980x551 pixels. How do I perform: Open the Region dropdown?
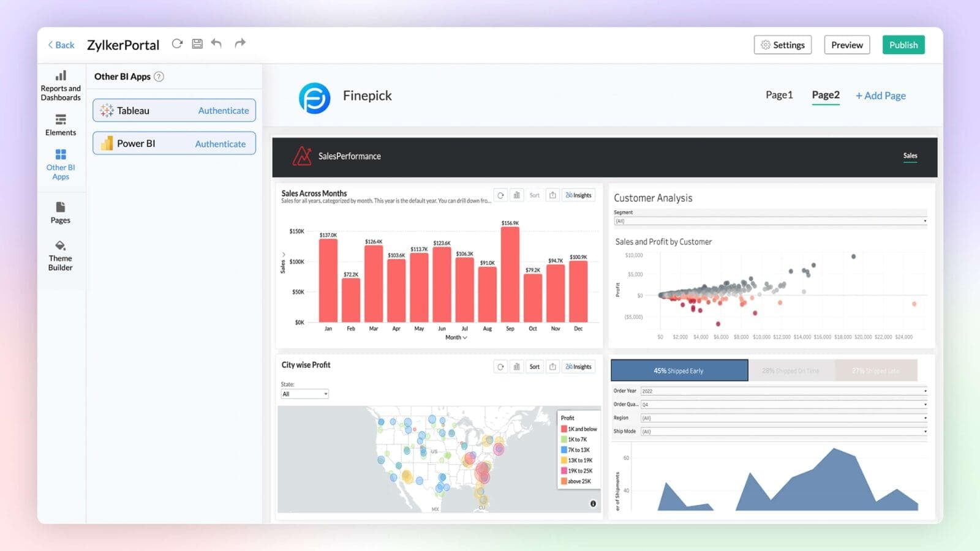(783, 418)
